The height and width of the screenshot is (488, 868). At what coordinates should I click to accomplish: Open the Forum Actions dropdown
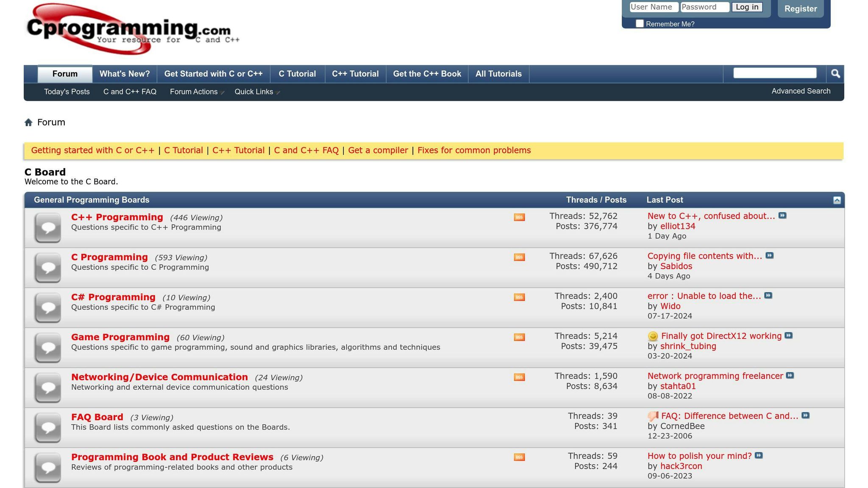[x=197, y=92]
